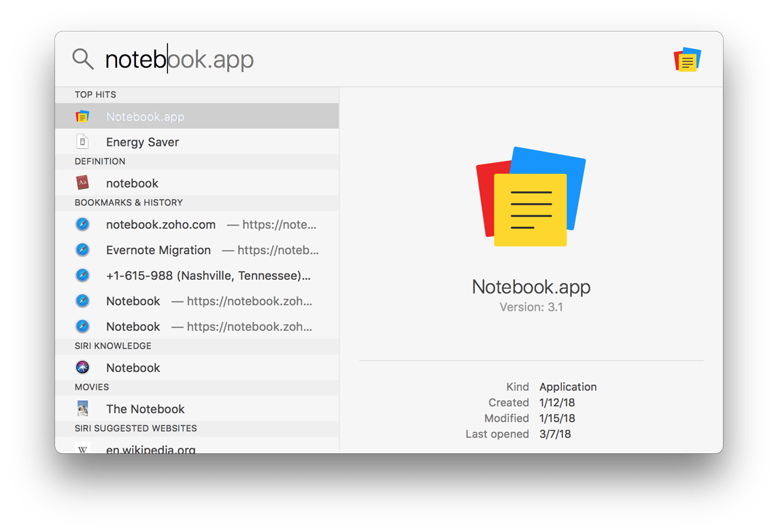Click the SIRI KNOWLEDGE section header

pos(113,346)
